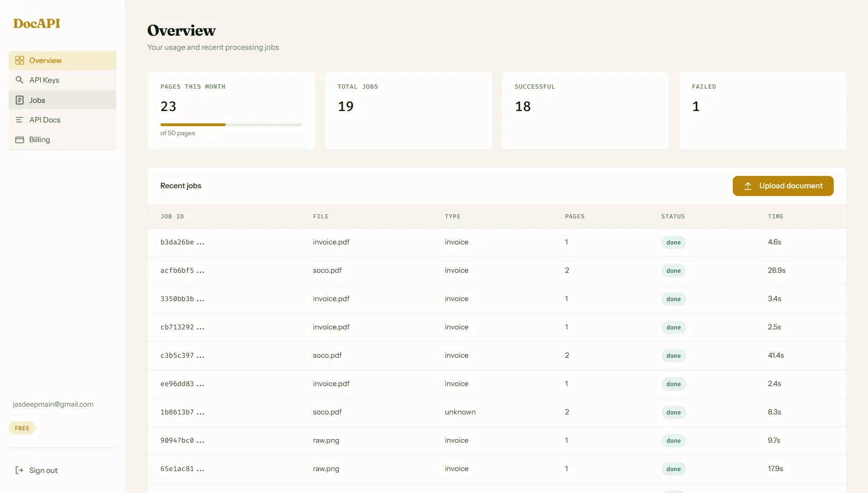Image resolution: width=868 pixels, height=493 pixels.
Task: Select job ID 3350bb3b
Action: pos(182,299)
